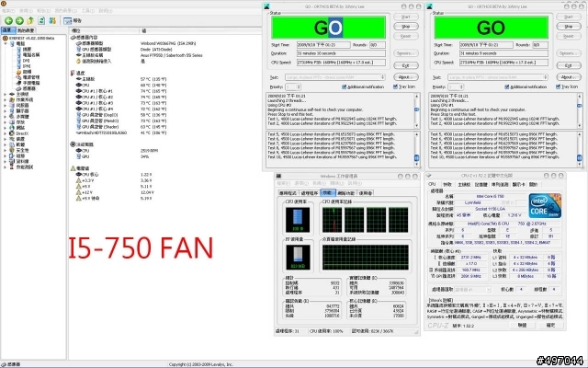Select fan icon of cooling fans section
Screen dimensions: 588x368
point(73,144)
